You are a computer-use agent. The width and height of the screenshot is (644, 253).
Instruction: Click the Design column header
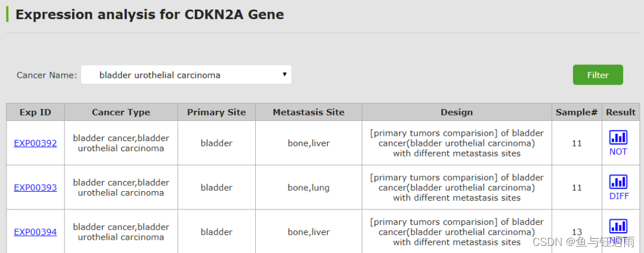click(x=457, y=112)
